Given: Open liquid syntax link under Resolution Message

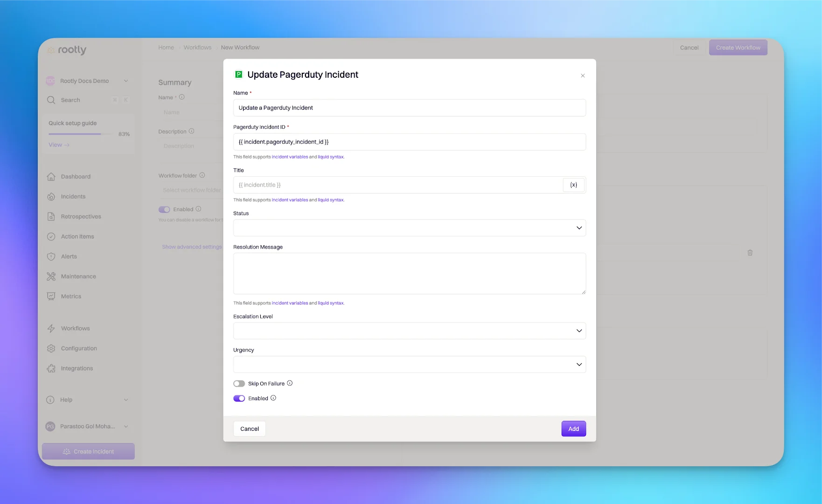Looking at the screenshot, I should pyautogui.click(x=331, y=303).
